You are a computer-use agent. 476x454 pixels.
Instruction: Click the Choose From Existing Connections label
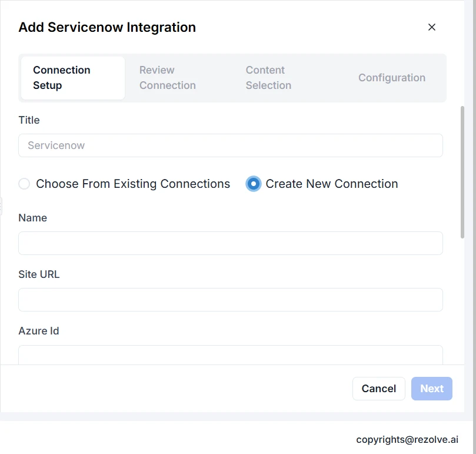(x=133, y=184)
